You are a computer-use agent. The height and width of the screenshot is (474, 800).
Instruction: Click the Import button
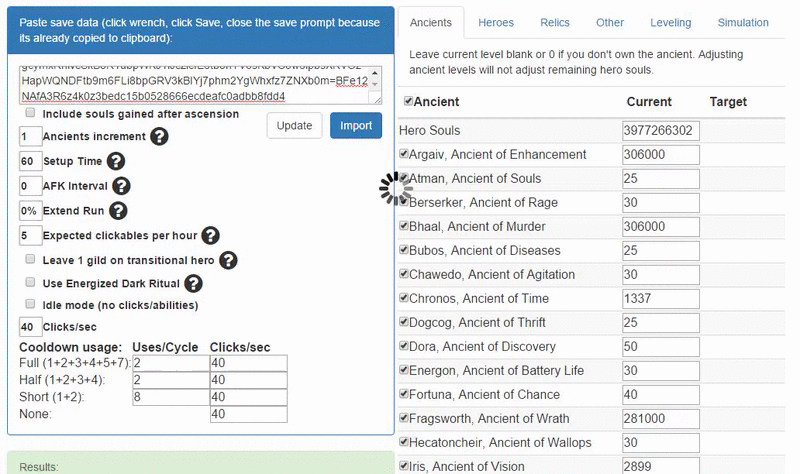(x=355, y=125)
